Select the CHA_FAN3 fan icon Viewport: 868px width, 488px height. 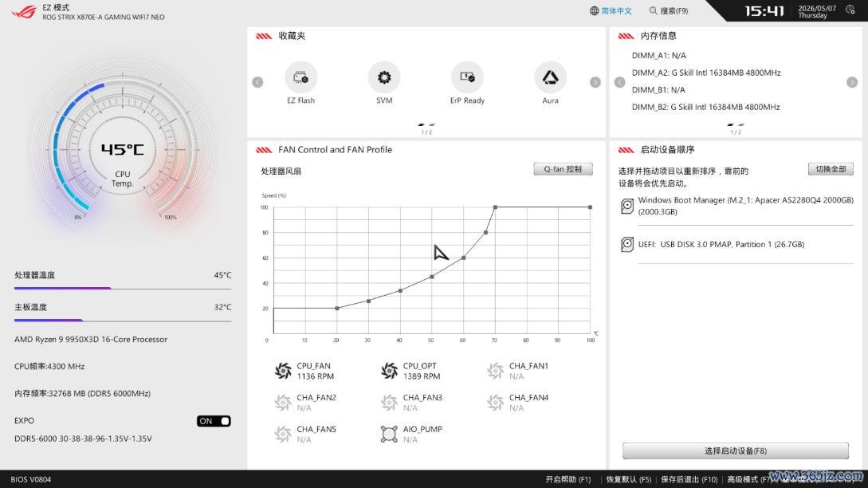[x=389, y=402]
